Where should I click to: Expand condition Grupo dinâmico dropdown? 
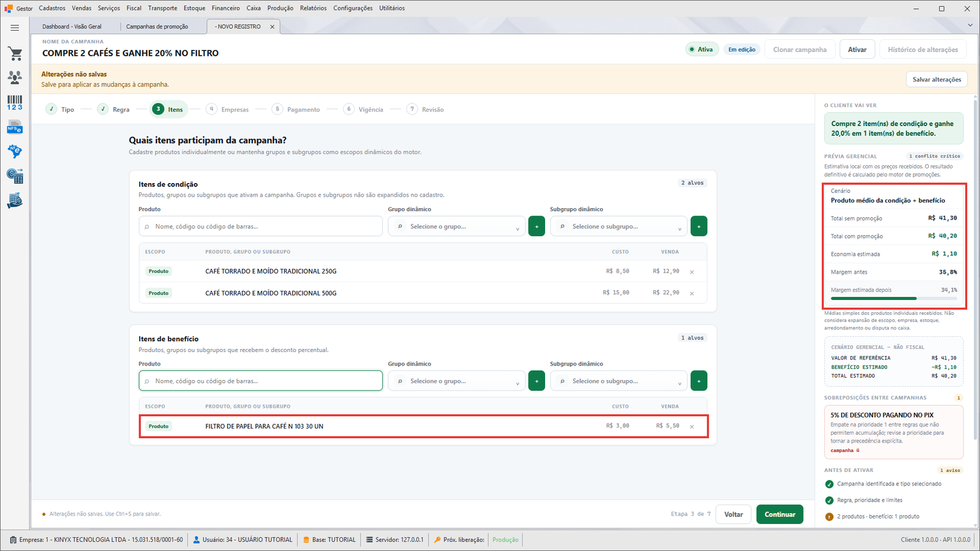pyautogui.click(x=456, y=227)
